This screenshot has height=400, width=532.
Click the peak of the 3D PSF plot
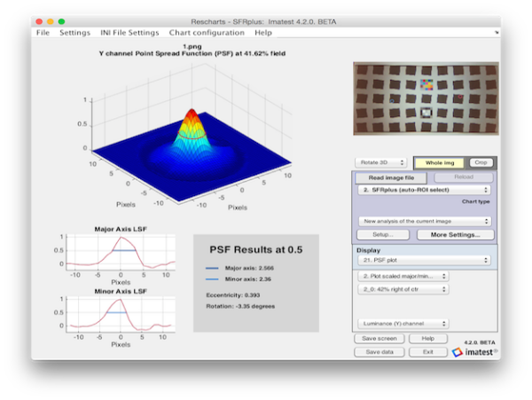[x=193, y=111]
